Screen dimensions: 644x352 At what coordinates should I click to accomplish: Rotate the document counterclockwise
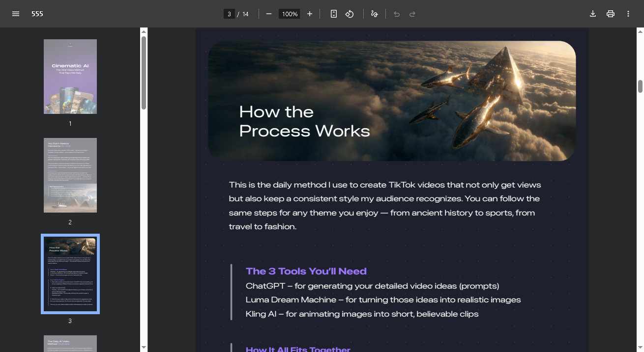[x=350, y=14]
